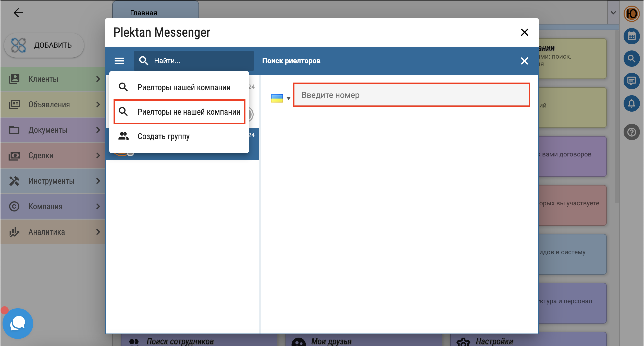Open the Аналитика sidebar section
The image size is (644, 346).
pyautogui.click(x=53, y=232)
